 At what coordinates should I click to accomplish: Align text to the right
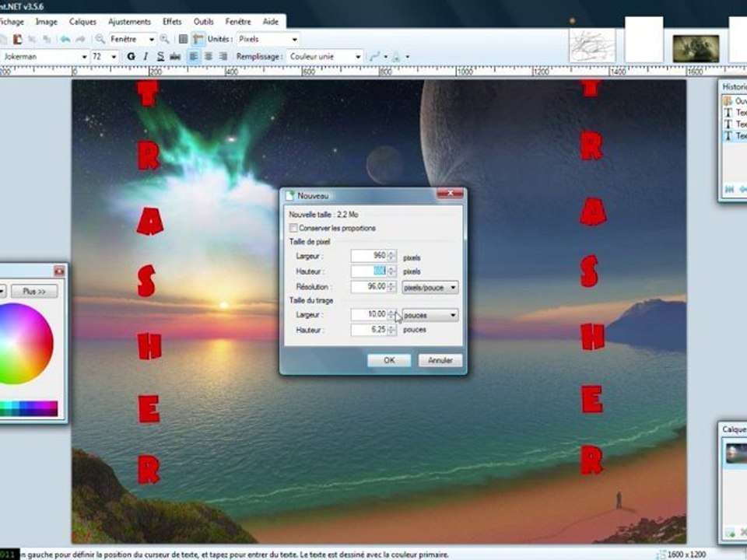tap(223, 56)
